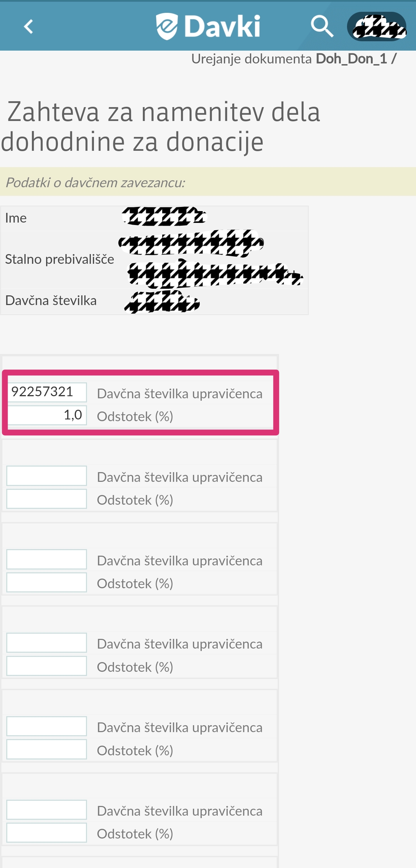Image resolution: width=416 pixels, height=868 pixels.
Task: Edit tax number field containing 92257321
Action: [47, 392]
